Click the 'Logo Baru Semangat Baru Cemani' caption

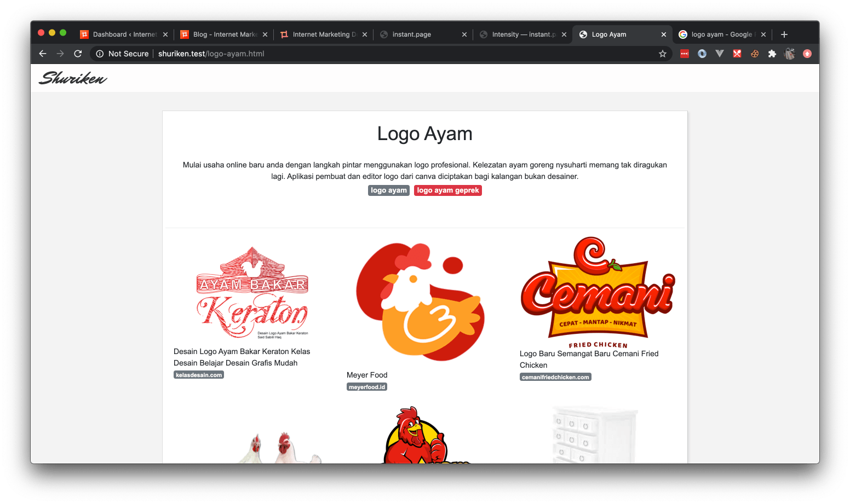click(589, 360)
